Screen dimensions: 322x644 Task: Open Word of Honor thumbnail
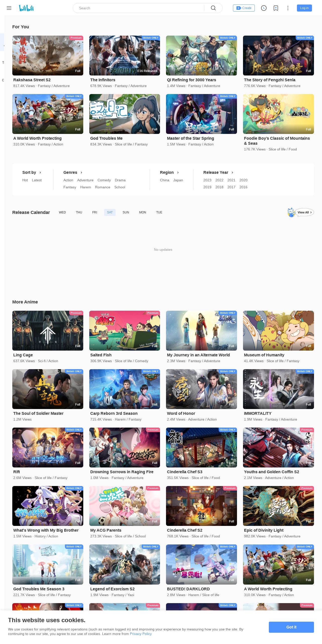(201, 389)
